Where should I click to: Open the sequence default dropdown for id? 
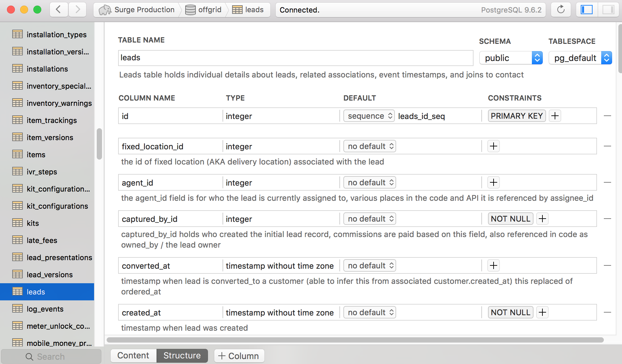pyautogui.click(x=369, y=116)
